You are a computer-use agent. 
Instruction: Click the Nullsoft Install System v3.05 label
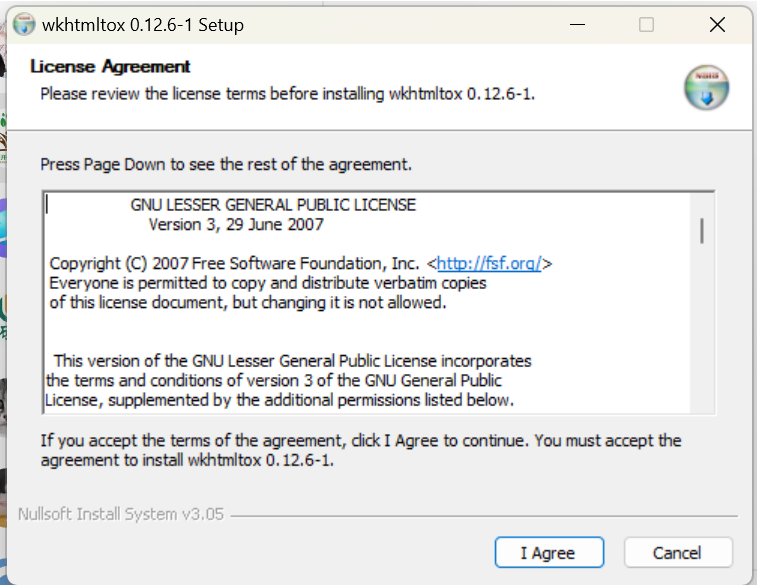click(x=121, y=514)
